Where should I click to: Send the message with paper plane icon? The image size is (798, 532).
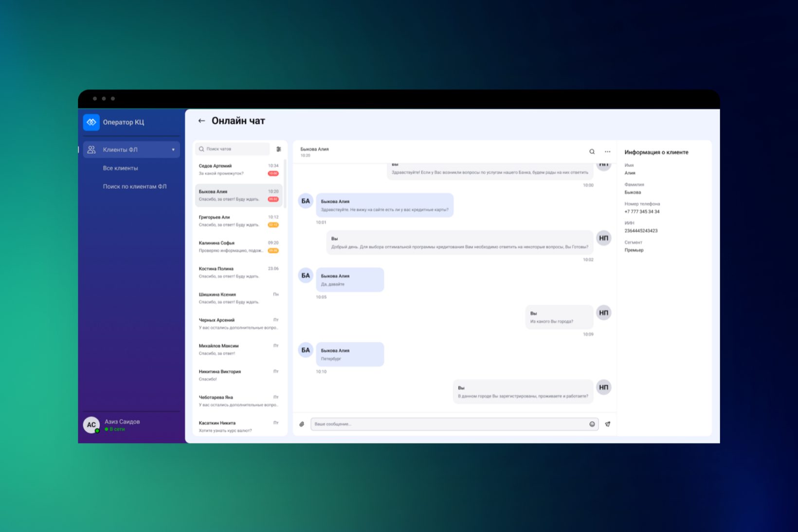(x=608, y=424)
